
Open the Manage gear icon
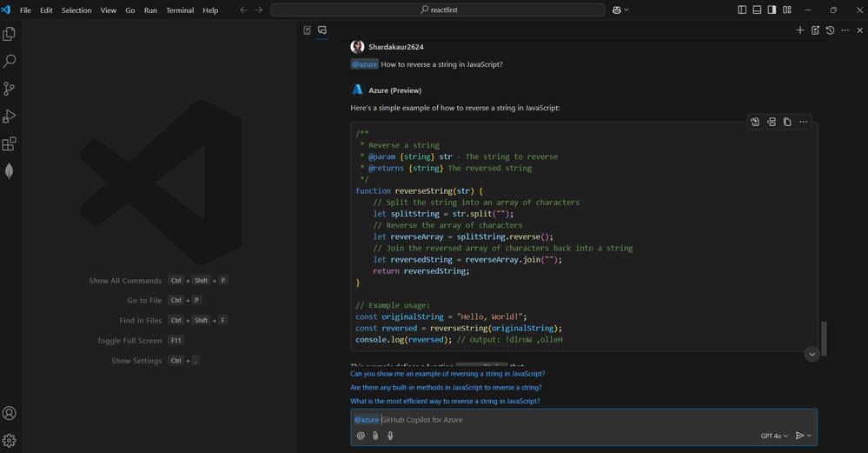coord(9,441)
